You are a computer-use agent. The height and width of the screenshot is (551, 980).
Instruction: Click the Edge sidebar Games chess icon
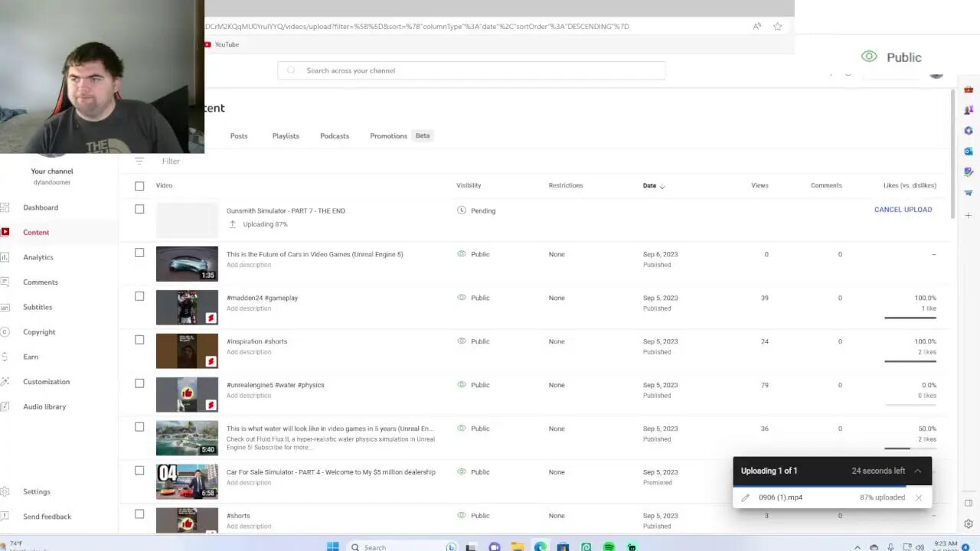pyautogui.click(x=969, y=111)
